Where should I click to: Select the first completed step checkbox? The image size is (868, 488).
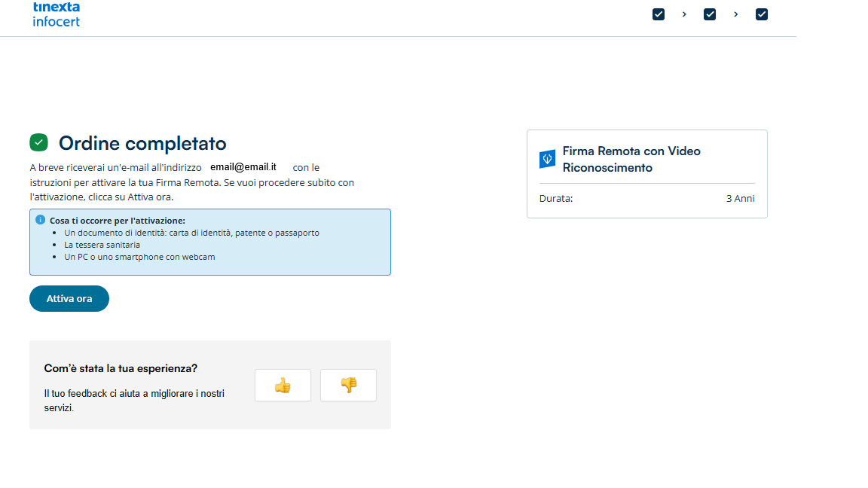point(659,14)
